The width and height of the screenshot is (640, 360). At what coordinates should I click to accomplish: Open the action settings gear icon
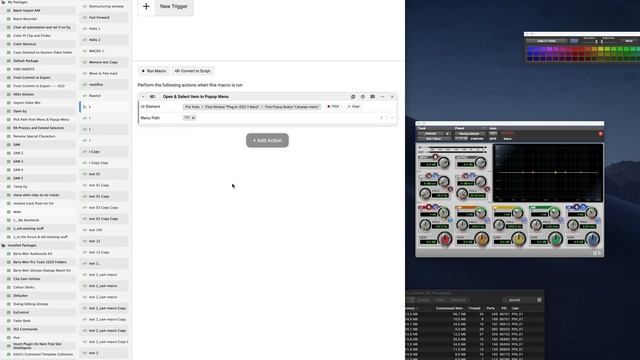363,97
